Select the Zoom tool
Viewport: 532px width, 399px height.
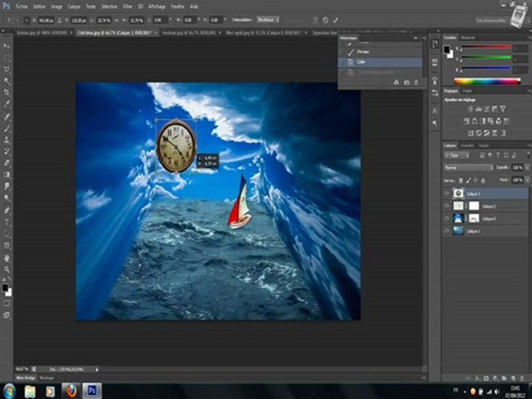pos(7,270)
